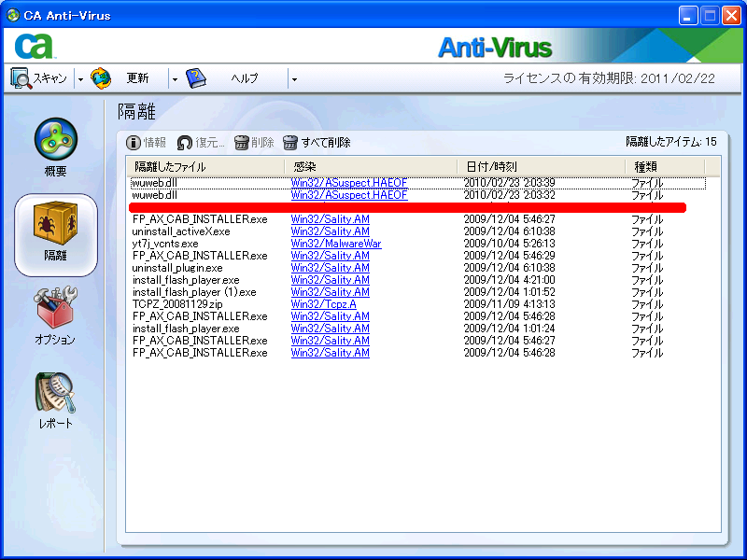747x560 pixels.
Task: Open Win32/ASuspect.HAEOF link dated 2:03:32
Action: pyautogui.click(x=349, y=195)
